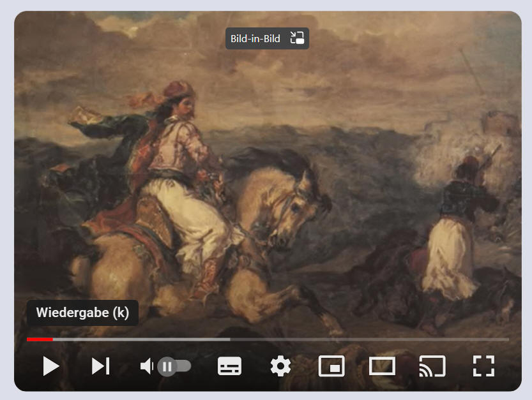
Task: Switch to theater mode
Action: tap(382, 366)
